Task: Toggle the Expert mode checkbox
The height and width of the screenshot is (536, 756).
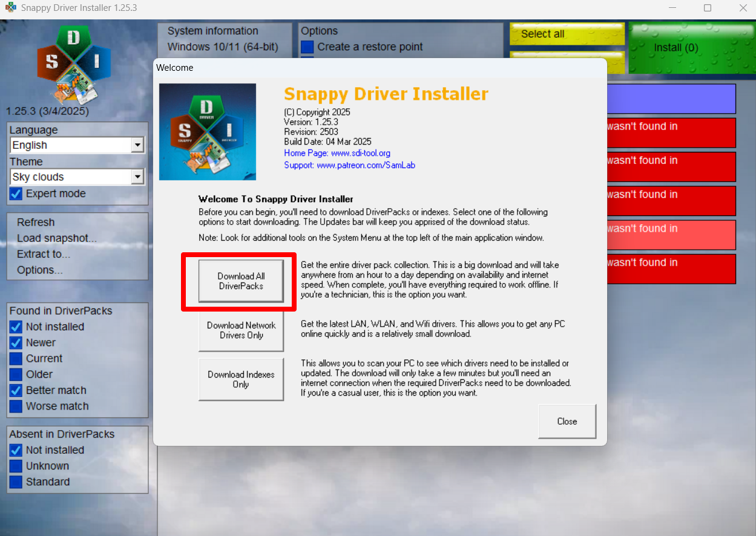Action: [16, 194]
